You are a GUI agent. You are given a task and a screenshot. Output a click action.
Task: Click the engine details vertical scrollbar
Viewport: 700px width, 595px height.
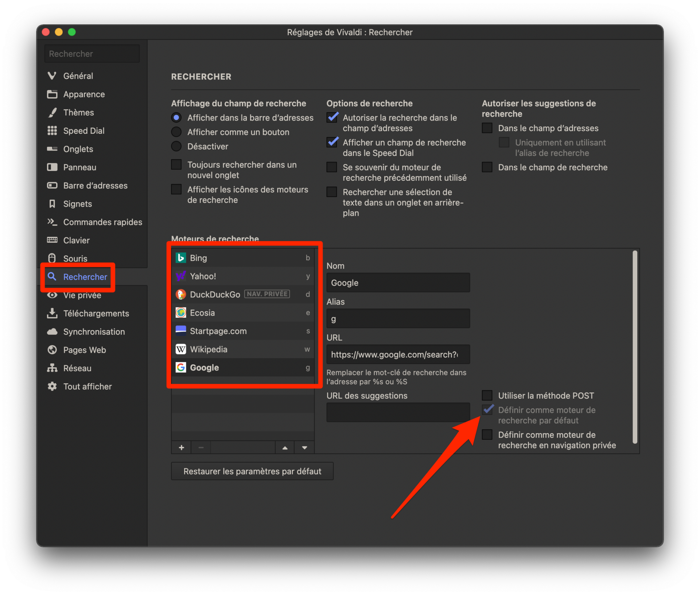point(635,347)
